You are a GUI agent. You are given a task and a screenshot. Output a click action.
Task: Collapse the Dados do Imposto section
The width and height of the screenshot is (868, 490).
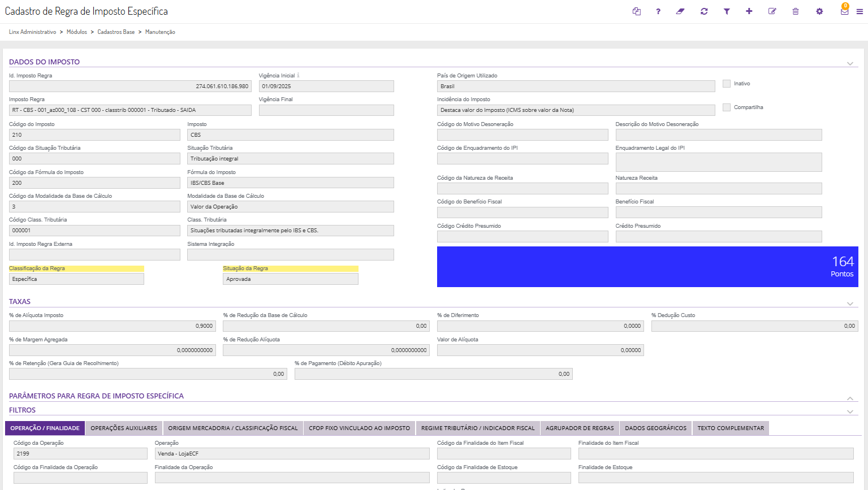(x=850, y=63)
